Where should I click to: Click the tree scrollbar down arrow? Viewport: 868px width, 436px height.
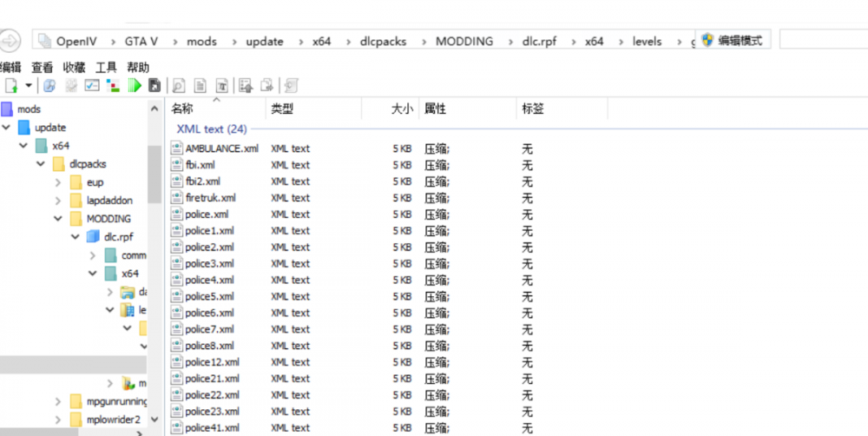[x=155, y=419]
